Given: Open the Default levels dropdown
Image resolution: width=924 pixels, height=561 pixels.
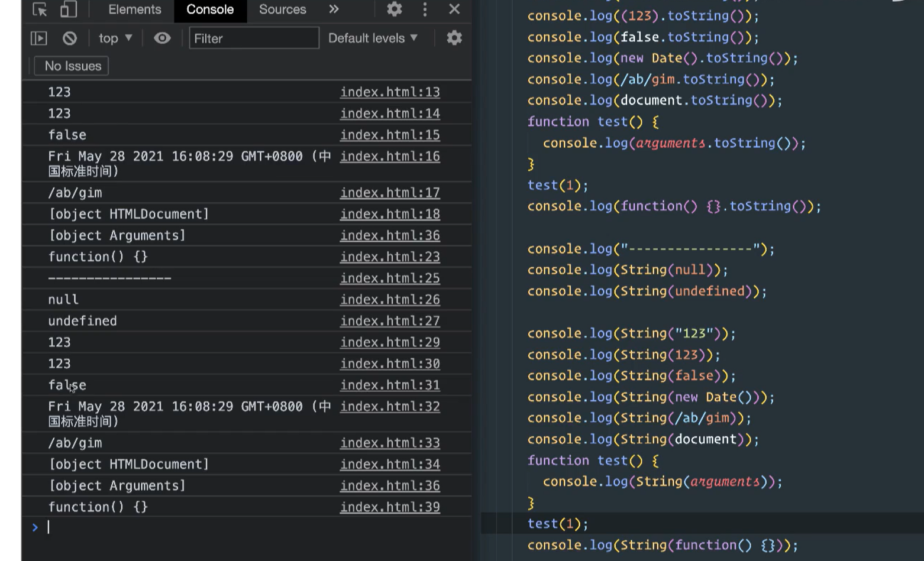Looking at the screenshot, I should (x=373, y=38).
